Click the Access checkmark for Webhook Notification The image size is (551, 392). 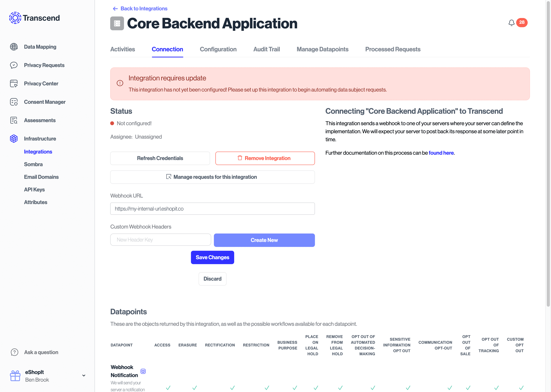coord(168,388)
